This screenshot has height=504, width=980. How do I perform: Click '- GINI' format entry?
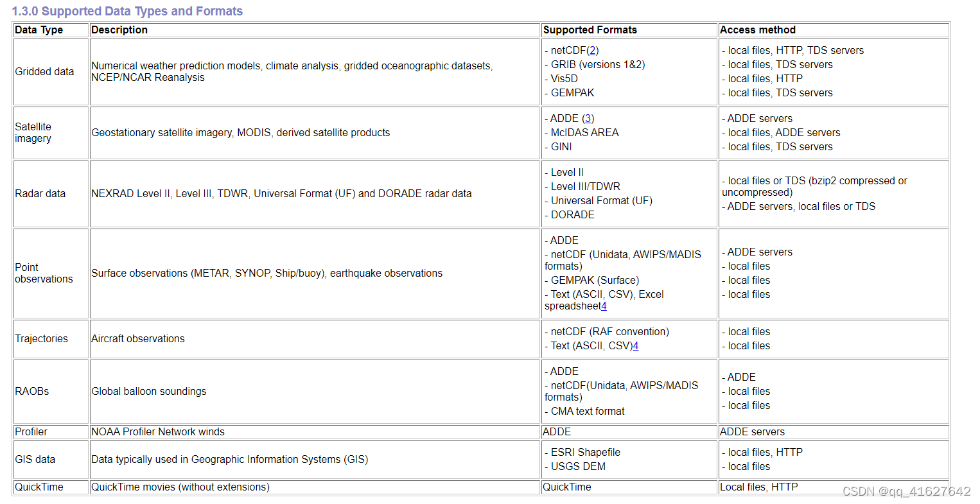(558, 146)
